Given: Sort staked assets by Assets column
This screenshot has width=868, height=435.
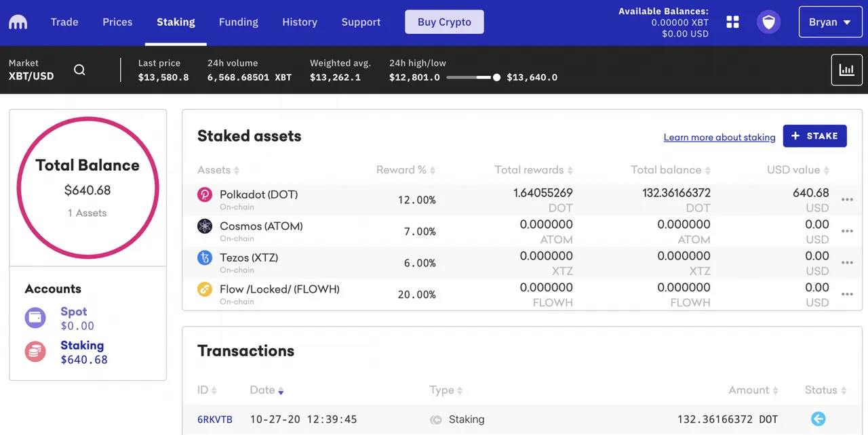Looking at the screenshot, I should [x=218, y=170].
